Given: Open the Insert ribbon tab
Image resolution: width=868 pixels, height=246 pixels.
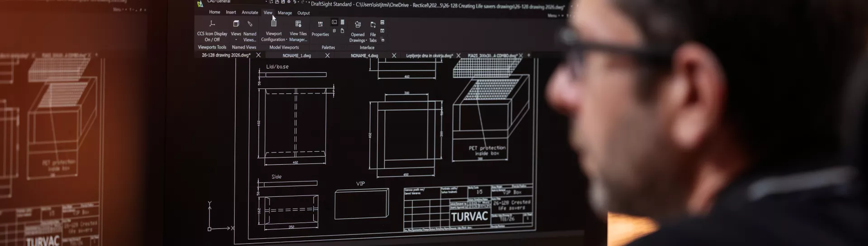Looking at the screenshot, I should click(231, 12).
